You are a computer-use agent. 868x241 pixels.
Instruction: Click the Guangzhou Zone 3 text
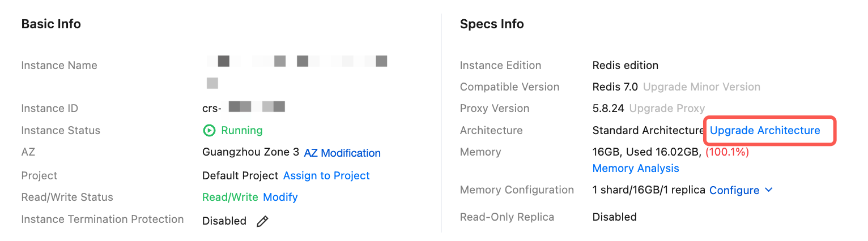click(x=250, y=152)
